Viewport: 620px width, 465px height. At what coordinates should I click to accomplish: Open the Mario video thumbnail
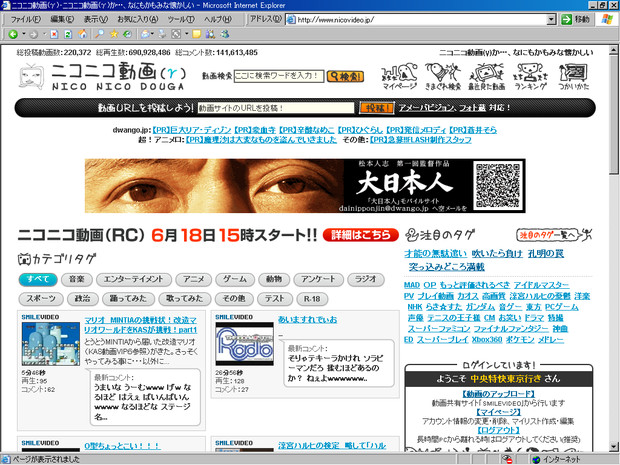51,344
